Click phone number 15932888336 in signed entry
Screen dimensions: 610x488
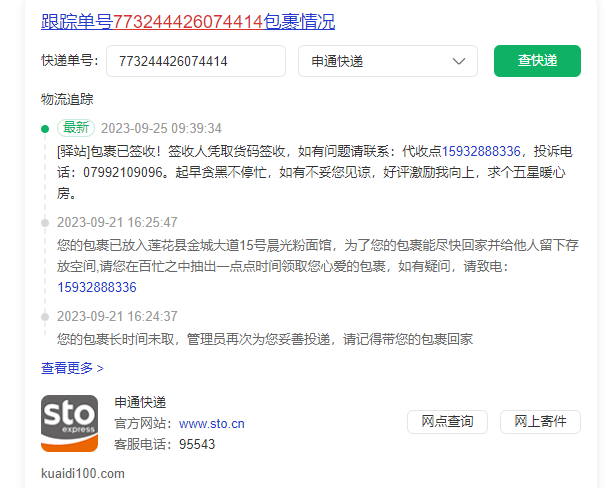481,151
